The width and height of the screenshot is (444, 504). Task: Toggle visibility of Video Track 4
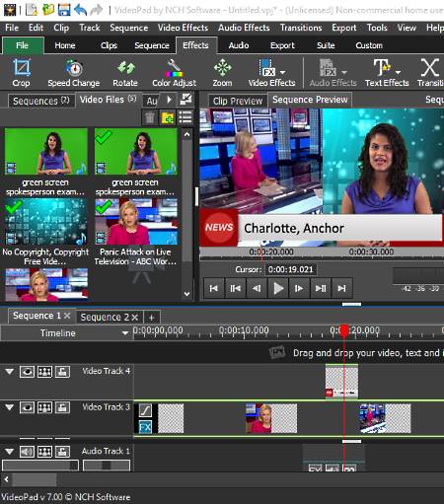27,372
